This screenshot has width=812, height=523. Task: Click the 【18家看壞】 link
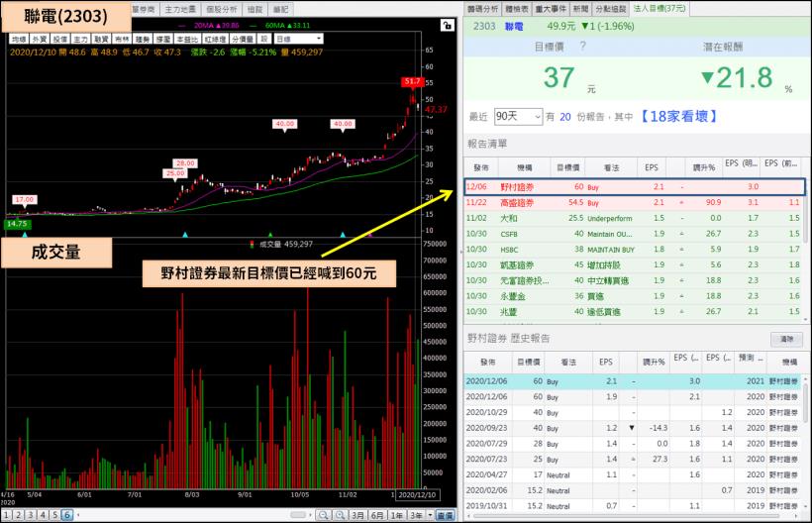[x=678, y=116]
